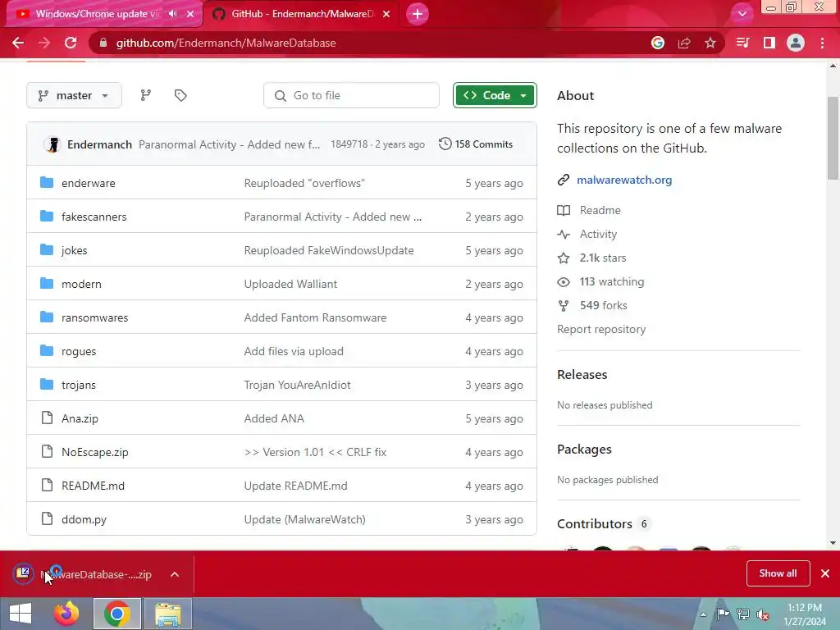Click the page vertical scrollbar
840x630 pixels.
click(833, 138)
